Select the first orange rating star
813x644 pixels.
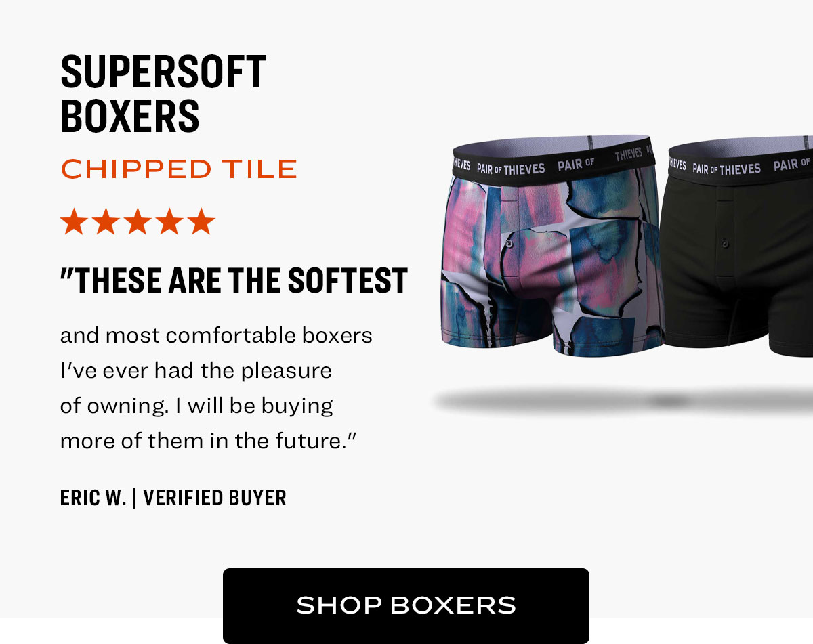(x=74, y=221)
